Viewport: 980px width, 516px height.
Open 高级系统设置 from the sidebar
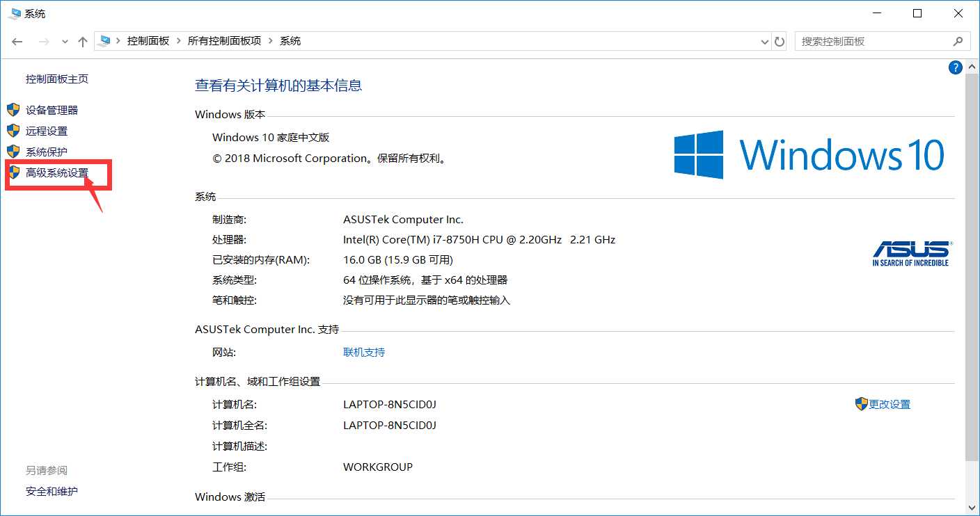click(x=57, y=172)
